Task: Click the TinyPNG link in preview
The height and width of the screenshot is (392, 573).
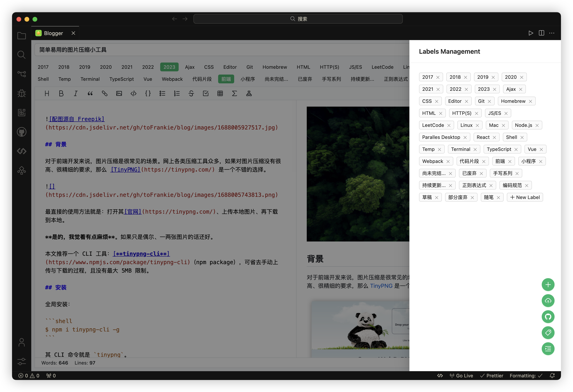Action: [x=381, y=286]
